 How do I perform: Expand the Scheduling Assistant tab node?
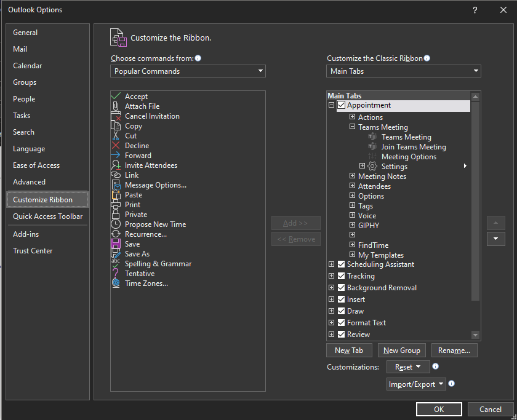click(331, 264)
